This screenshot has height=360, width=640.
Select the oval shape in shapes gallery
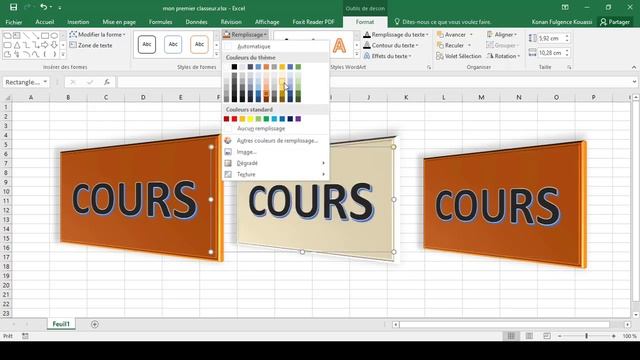click(54, 36)
